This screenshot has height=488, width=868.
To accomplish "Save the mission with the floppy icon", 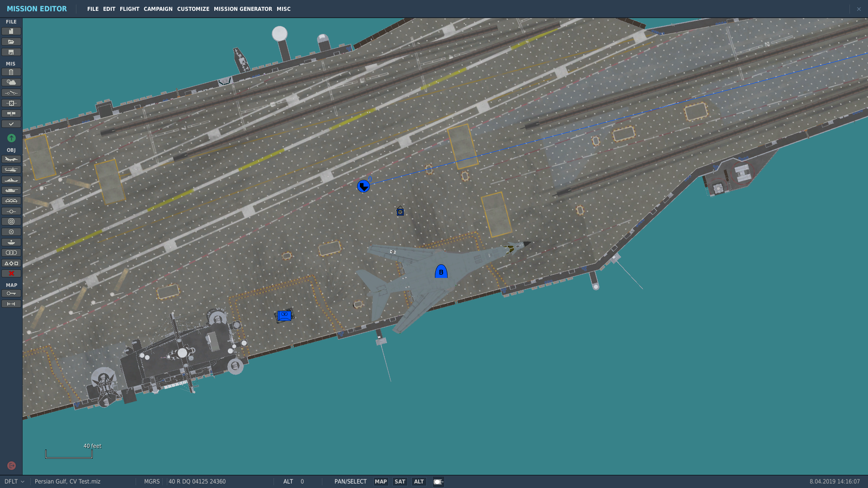I will click(x=11, y=52).
